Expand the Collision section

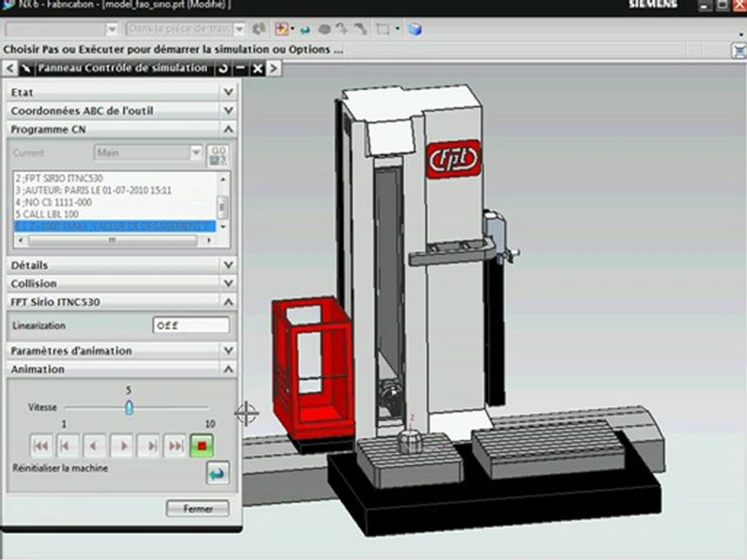click(x=228, y=283)
